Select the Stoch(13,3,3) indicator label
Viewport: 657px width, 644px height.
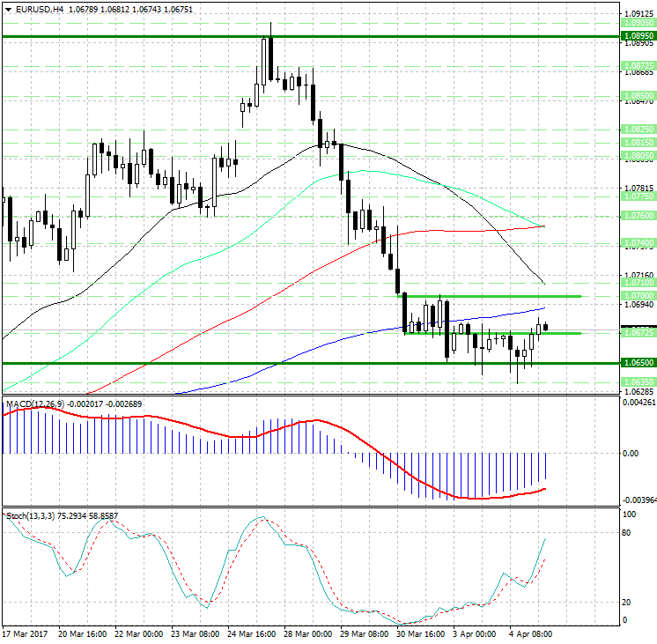tap(30, 515)
